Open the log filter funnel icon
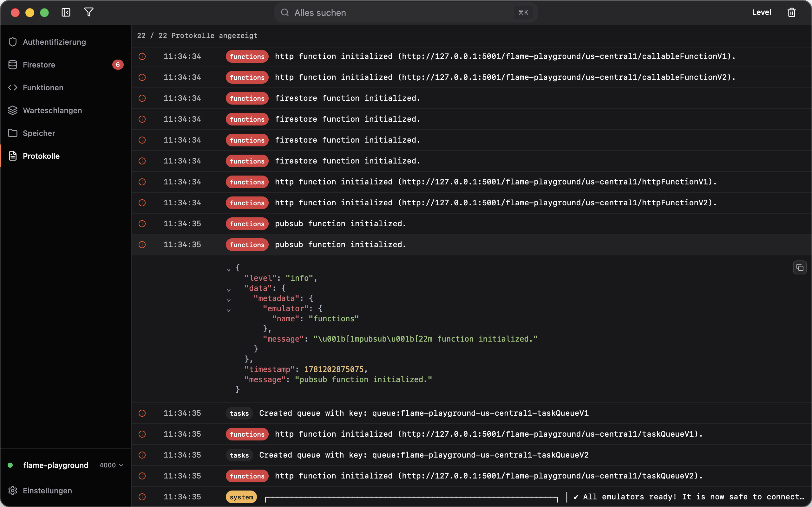 [88, 12]
